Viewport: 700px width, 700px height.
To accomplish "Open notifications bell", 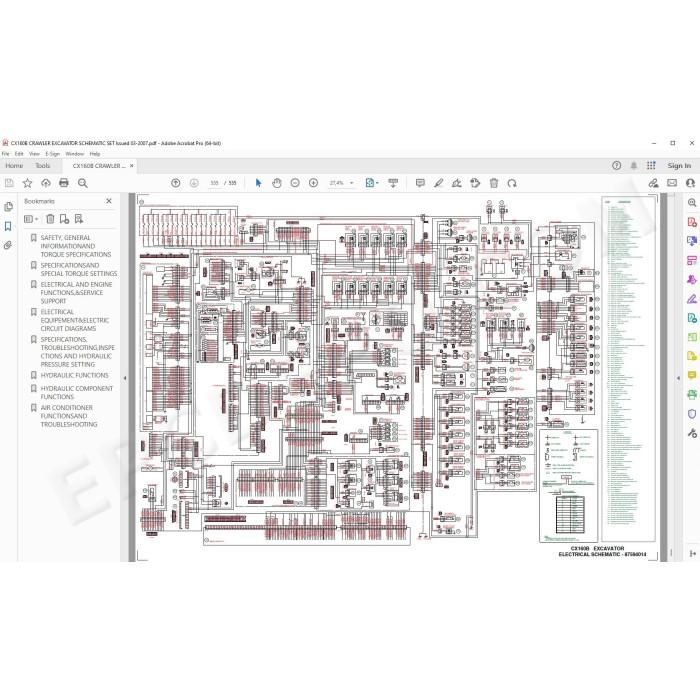I will pos(633,166).
